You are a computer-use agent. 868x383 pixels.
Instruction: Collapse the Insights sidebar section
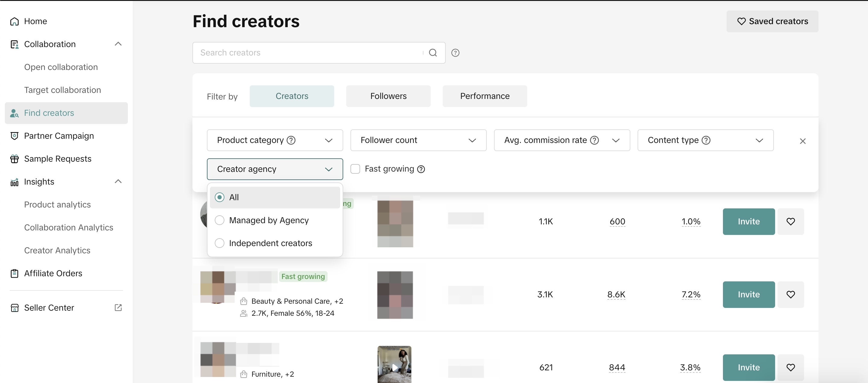[x=118, y=182]
